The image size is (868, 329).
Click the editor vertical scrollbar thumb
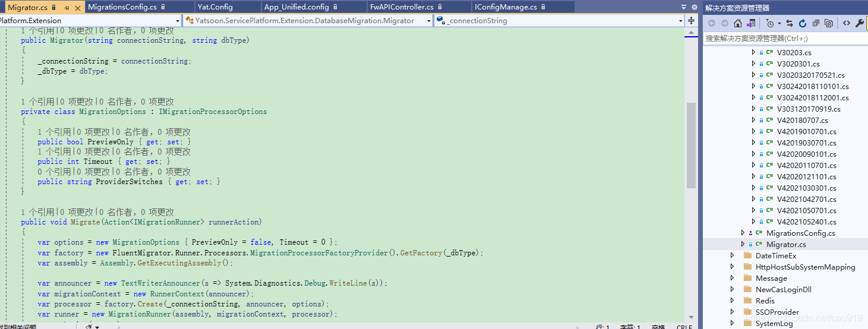691,145
